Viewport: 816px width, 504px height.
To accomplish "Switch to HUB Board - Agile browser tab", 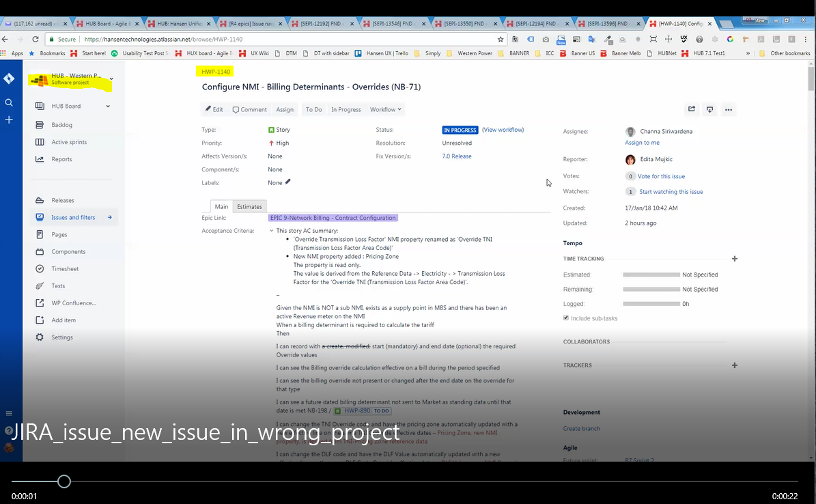I will coord(107,23).
